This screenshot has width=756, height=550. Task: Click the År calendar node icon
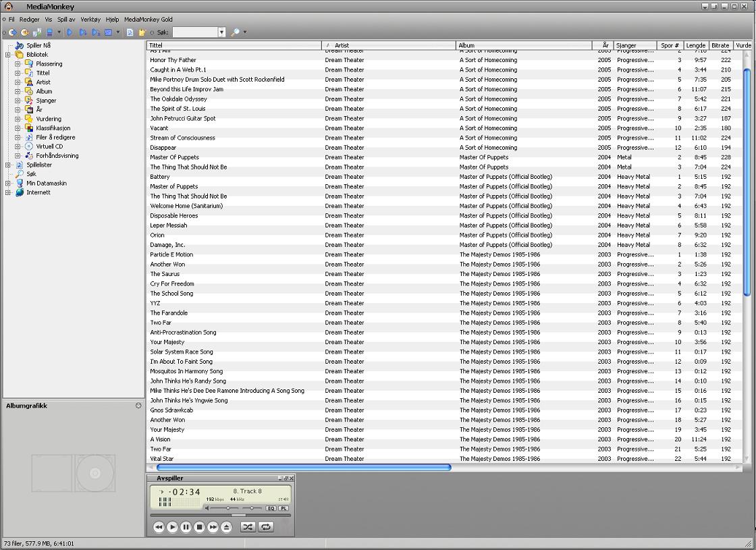[x=29, y=109]
